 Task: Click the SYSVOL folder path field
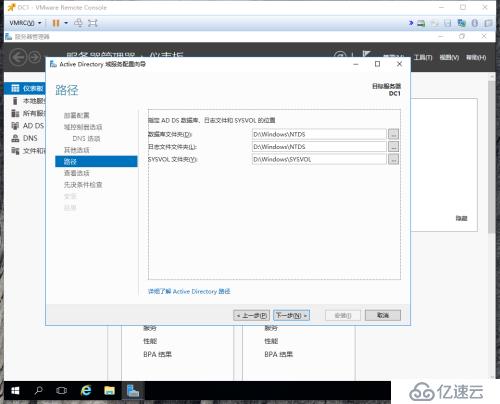319,159
